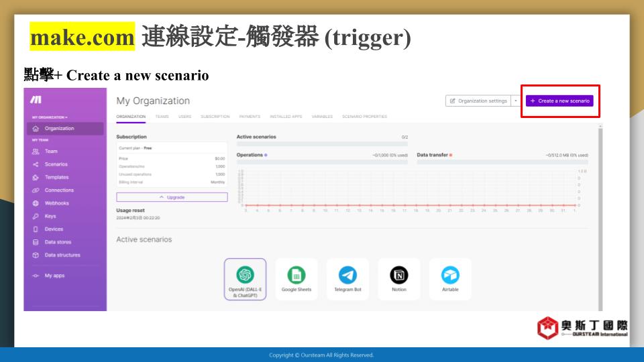The height and width of the screenshot is (362, 644).
Task: Switch to the Subscription tab
Action: pos(215,117)
